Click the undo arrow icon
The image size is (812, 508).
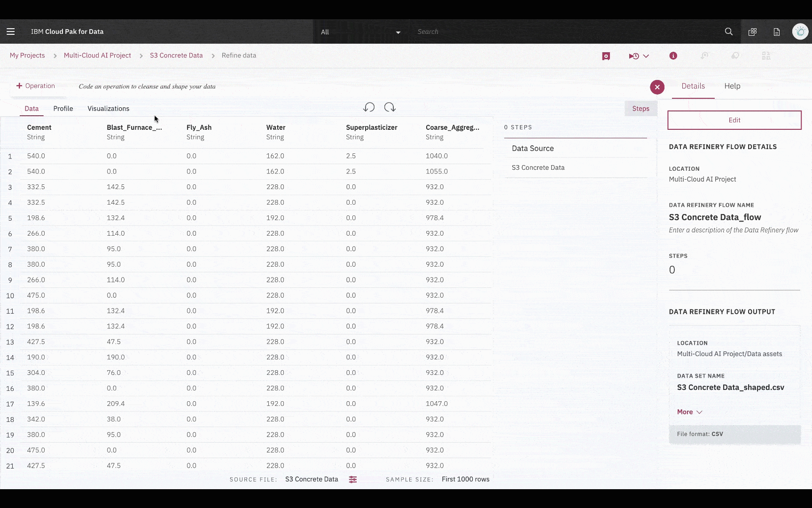369,107
